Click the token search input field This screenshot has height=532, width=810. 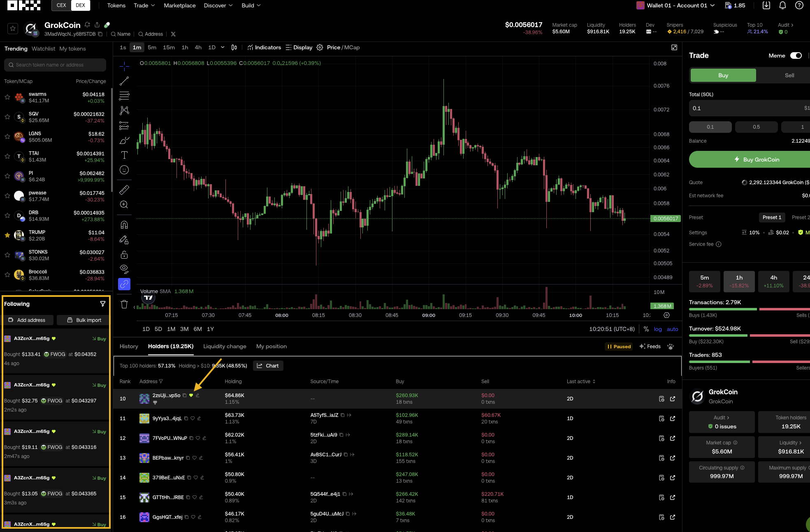(55, 65)
